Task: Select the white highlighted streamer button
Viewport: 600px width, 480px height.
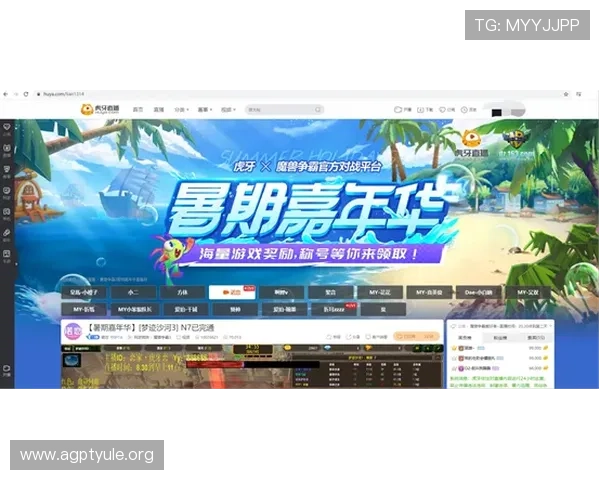Action: click(232, 292)
